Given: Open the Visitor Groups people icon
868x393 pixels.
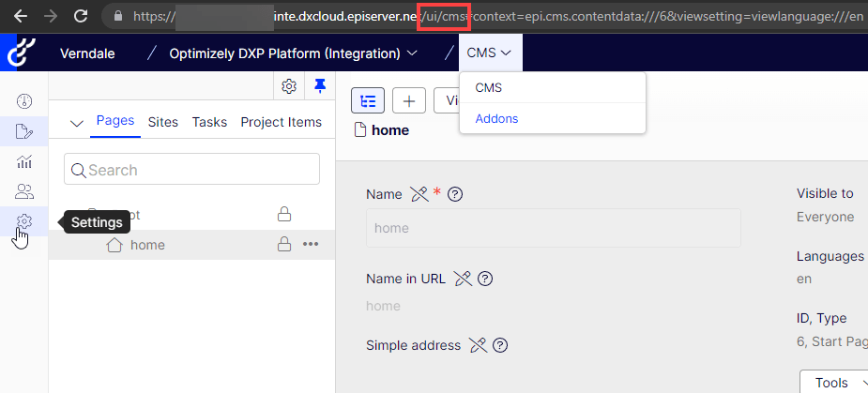Looking at the screenshot, I should pyautogui.click(x=24, y=191).
